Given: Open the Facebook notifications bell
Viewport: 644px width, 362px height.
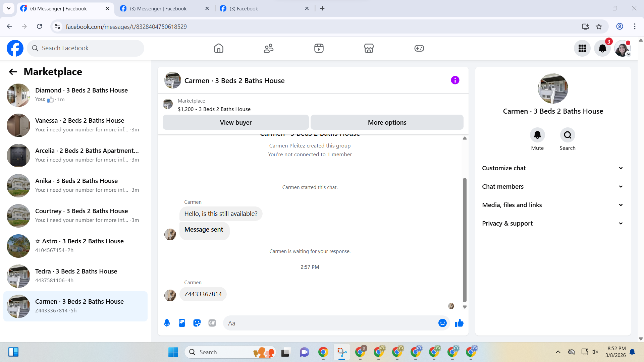Looking at the screenshot, I should tap(602, 48).
